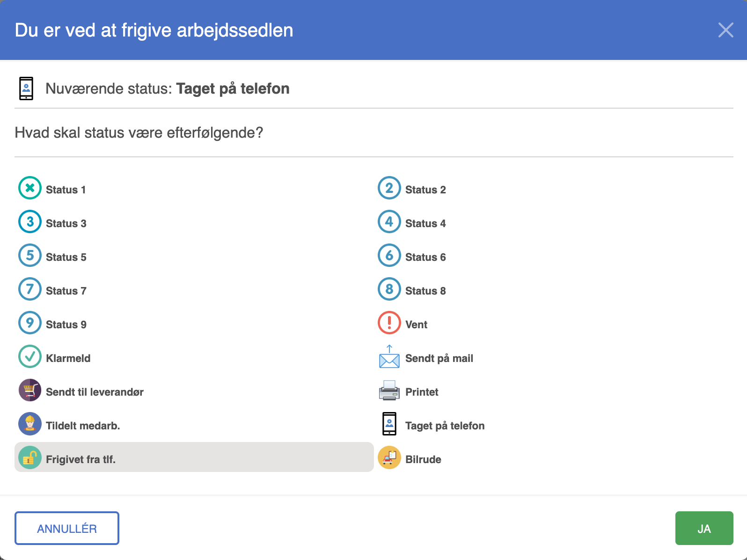Click the Status 2 numbered circle icon
Viewport: 747px width, 560px height.
[x=389, y=188]
